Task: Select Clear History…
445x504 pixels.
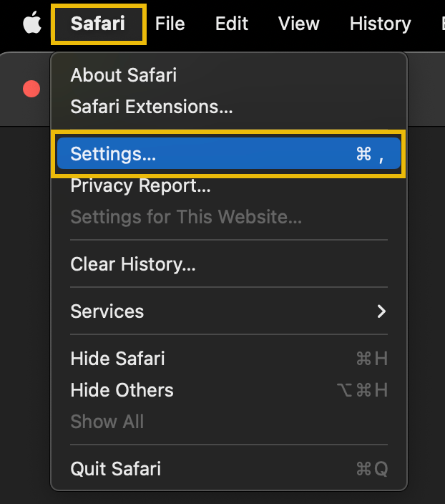Action: (x=133, y=264)
